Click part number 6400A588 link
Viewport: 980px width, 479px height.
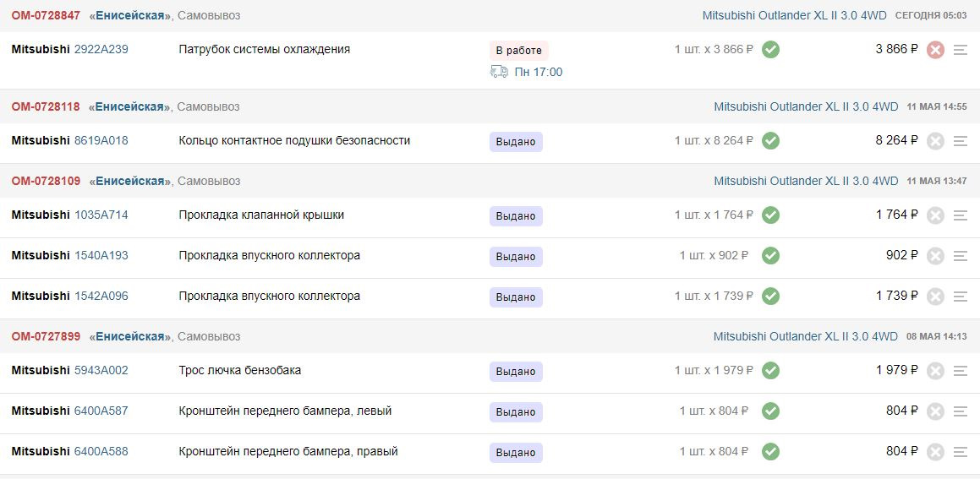101,451
